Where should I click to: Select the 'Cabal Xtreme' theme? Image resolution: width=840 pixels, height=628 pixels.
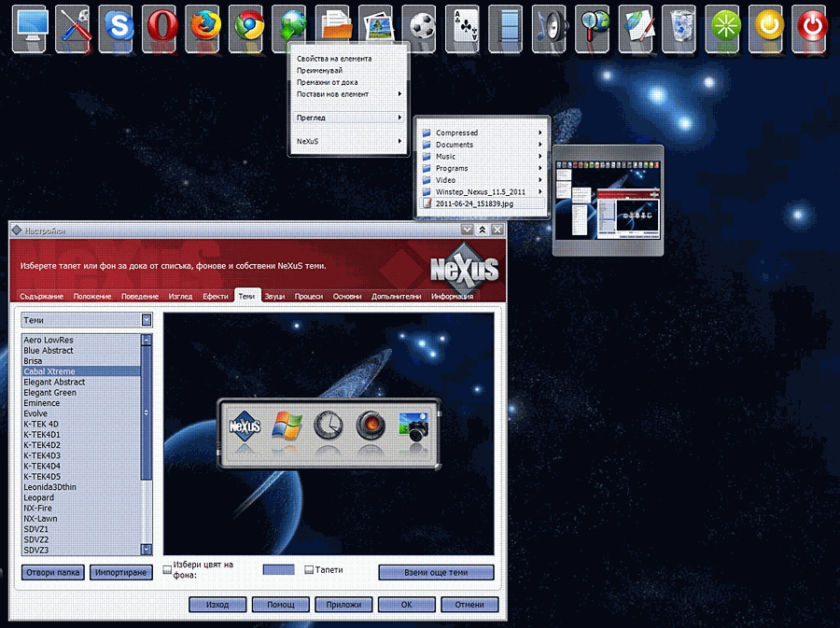coord(81,371)
